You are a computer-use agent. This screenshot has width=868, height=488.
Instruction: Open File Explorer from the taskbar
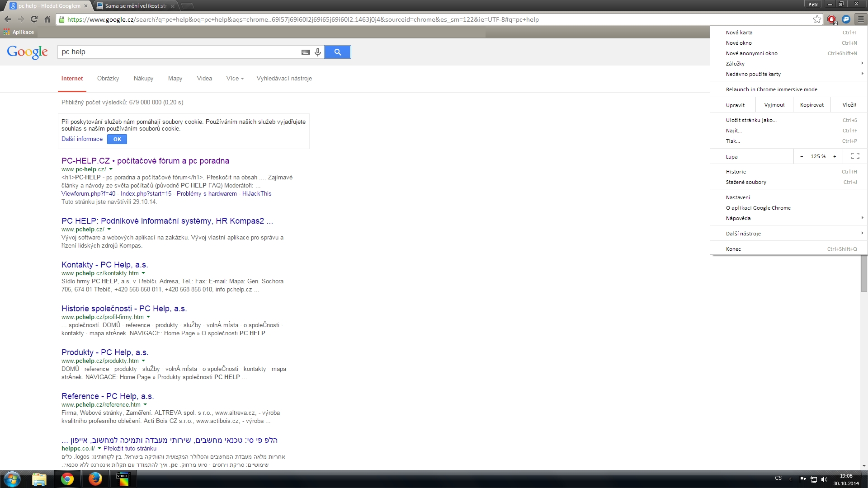click(x=39, y=479)
